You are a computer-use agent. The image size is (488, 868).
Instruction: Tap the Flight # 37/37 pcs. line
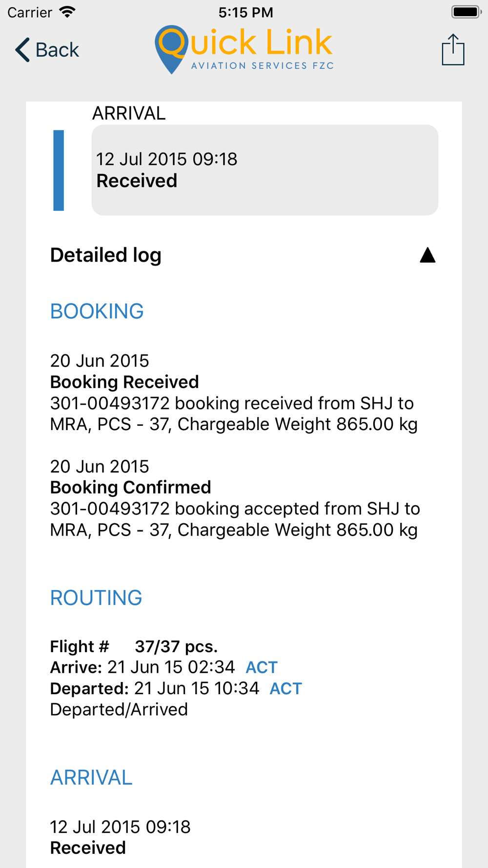click(134, 646)
